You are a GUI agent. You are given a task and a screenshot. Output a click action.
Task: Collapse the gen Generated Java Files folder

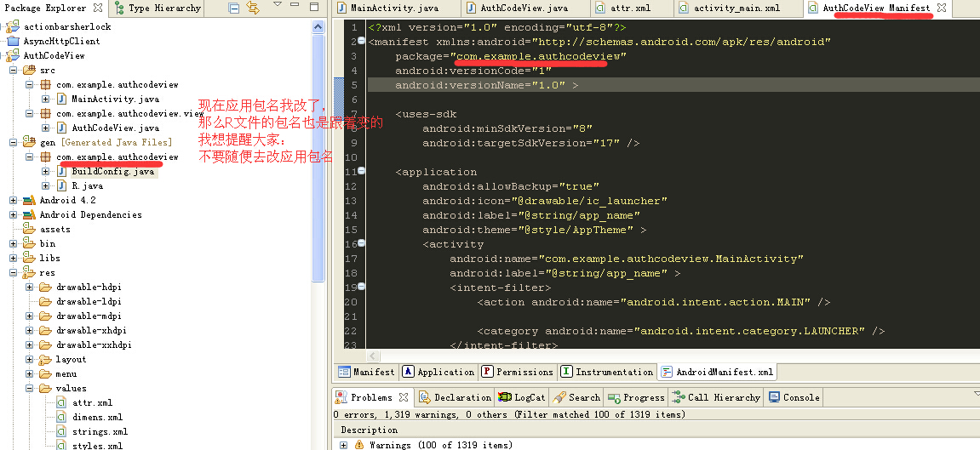pos(13,142)
